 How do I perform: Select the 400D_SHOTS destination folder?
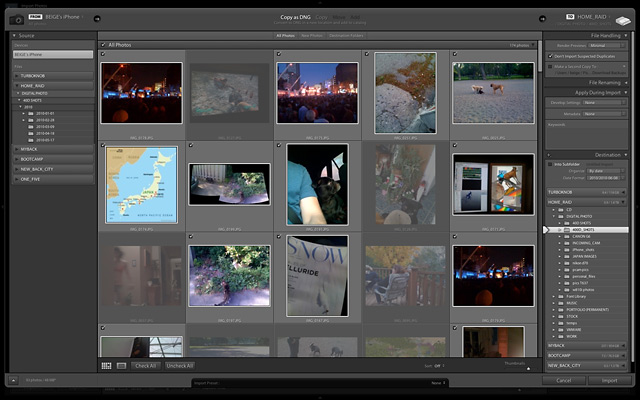pyautogui.click(x=588, y=230)
